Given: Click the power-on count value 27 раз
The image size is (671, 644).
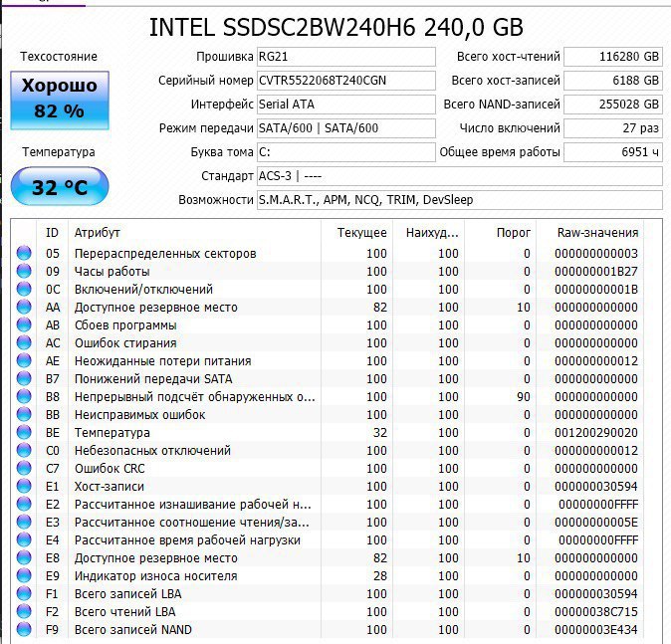Looking at the screenshot, I should [x=613, y=128].
